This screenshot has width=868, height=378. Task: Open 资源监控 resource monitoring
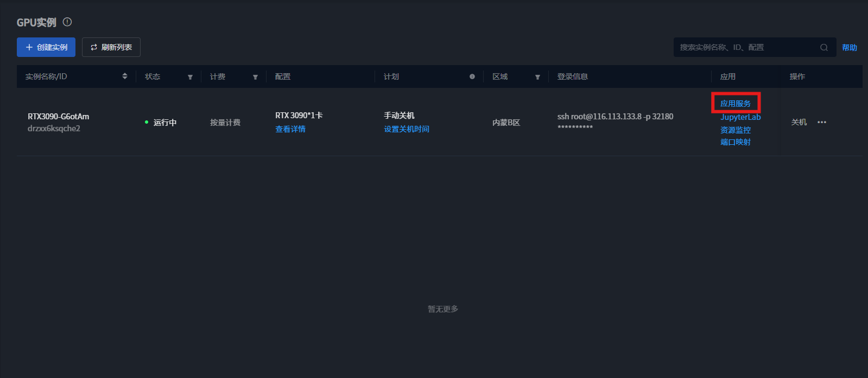[x=736, y=130]
